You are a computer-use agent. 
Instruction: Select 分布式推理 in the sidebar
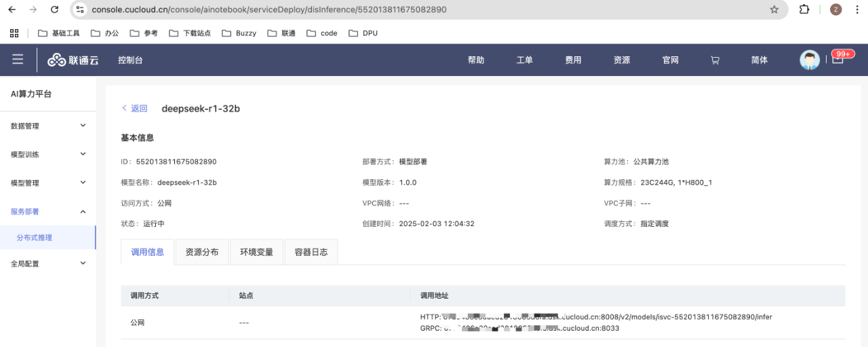48,238
